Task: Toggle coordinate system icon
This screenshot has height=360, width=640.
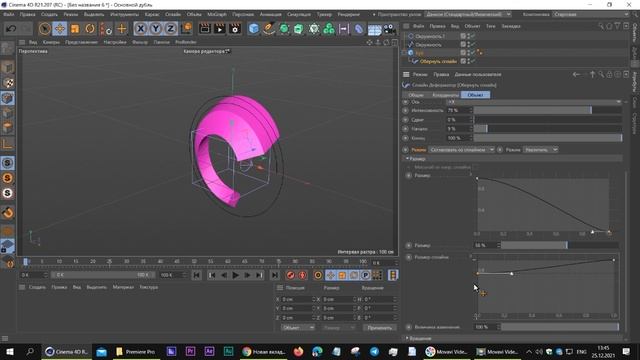Action: pyautogui.click(x=186, y=29)
